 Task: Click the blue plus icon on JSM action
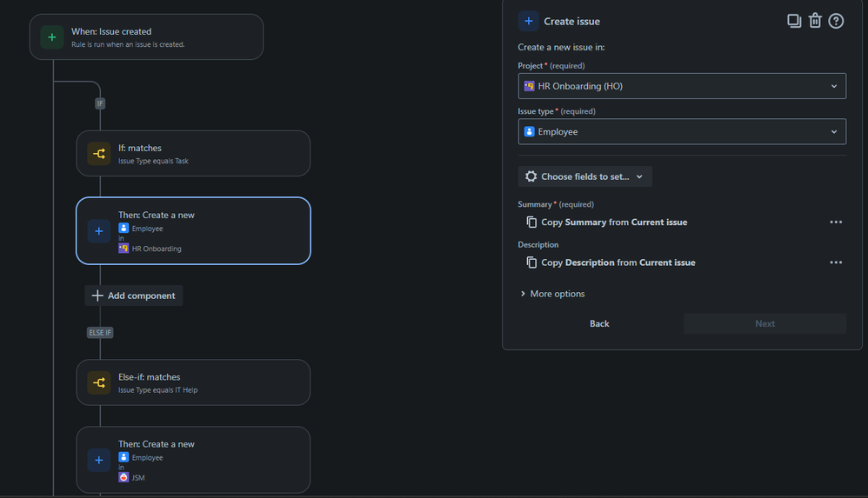pyautogui.click(x=99, y=461)
